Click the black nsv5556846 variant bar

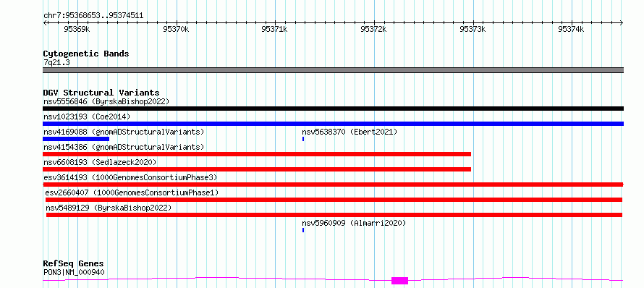[333, 109]
